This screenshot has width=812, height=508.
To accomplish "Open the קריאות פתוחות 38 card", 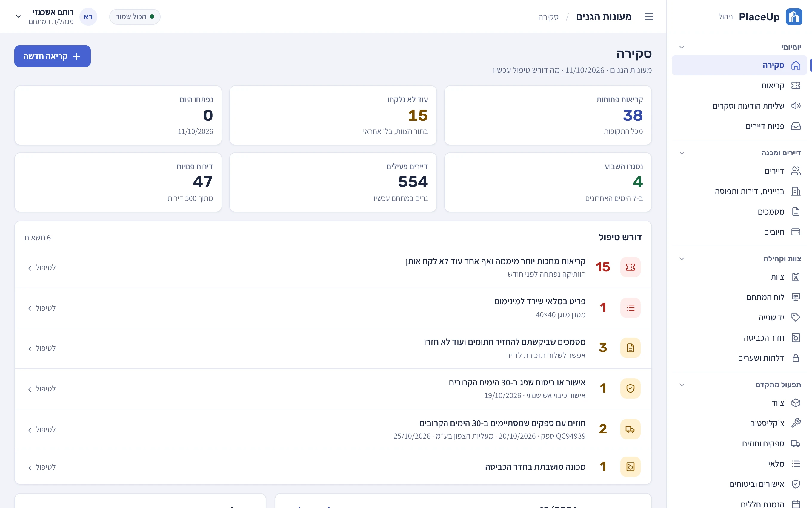I will click(548, 115).
